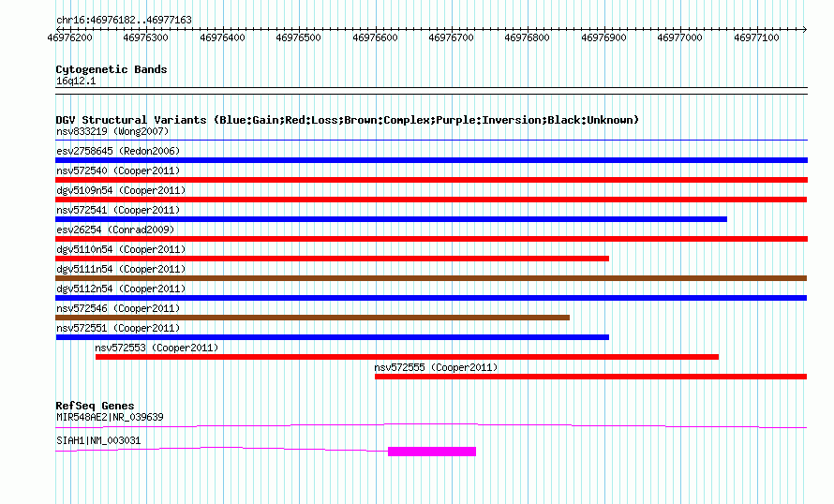
Task: Click the nsv572546 brown complex bar
Action: (312, 318)
